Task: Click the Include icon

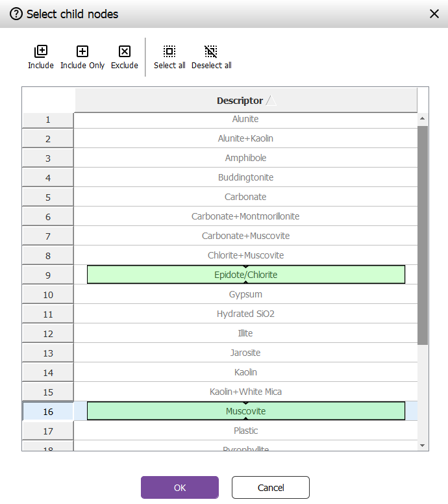Action: (x=40, y=52)
